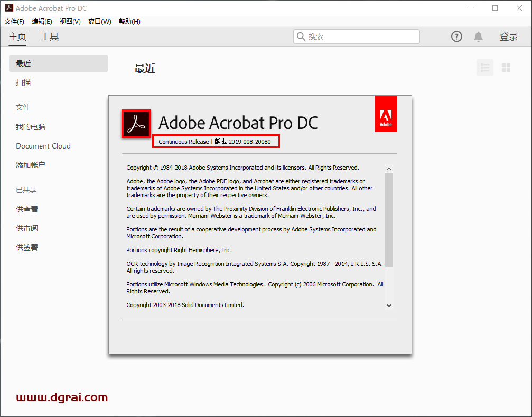Click the Copyright 1984-2018 Adobe Systems line

point(242,168)
